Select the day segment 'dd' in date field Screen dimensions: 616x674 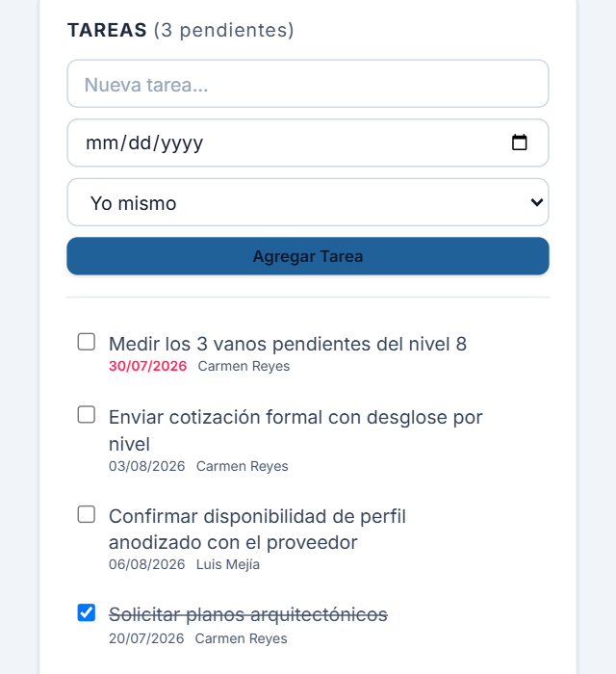140,143
